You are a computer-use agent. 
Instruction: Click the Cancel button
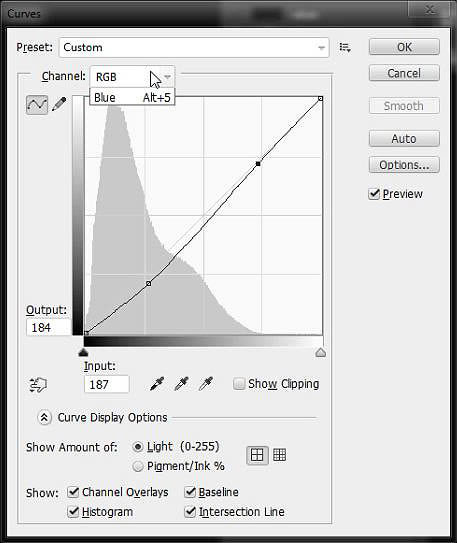pyautogui.click(x=404, y=73)
